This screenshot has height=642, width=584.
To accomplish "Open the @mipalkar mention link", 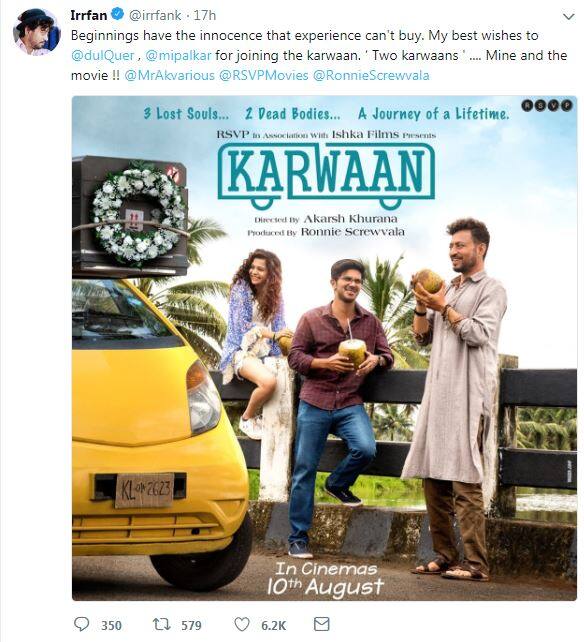I will tap(178, 55).
